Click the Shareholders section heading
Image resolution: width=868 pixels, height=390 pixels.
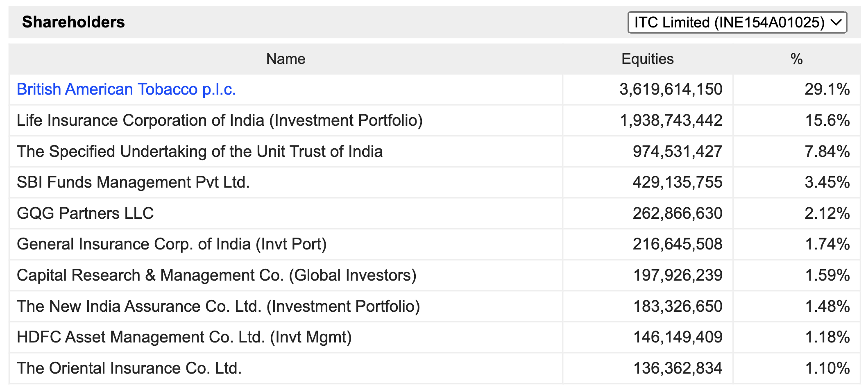[x=73, y=22]
